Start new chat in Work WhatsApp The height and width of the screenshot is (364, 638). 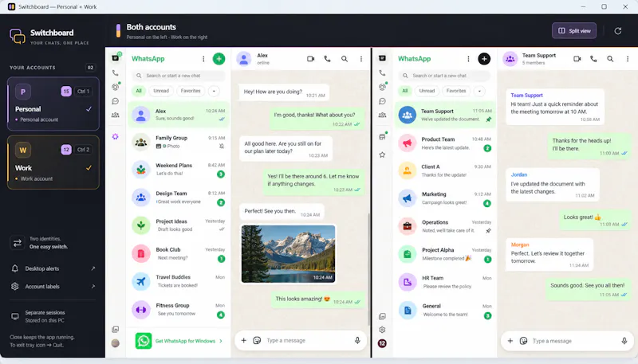(484, 59)
